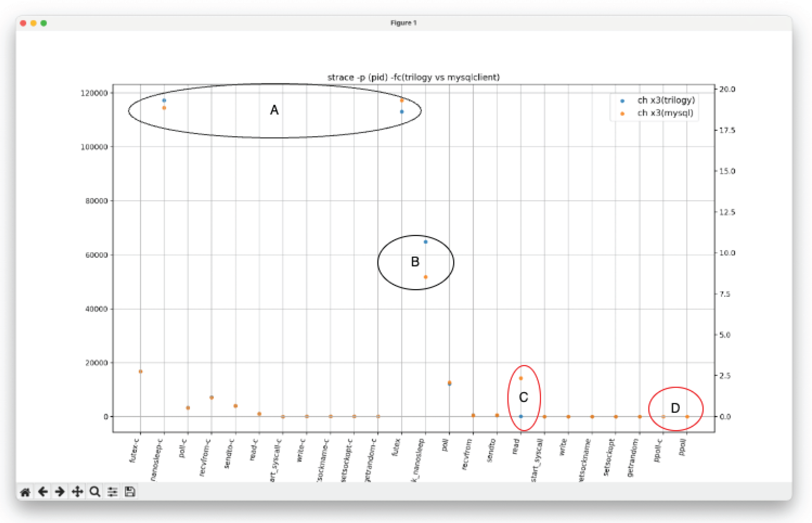
Task: Reset the plot view with the Home icon
Action: 25,492
